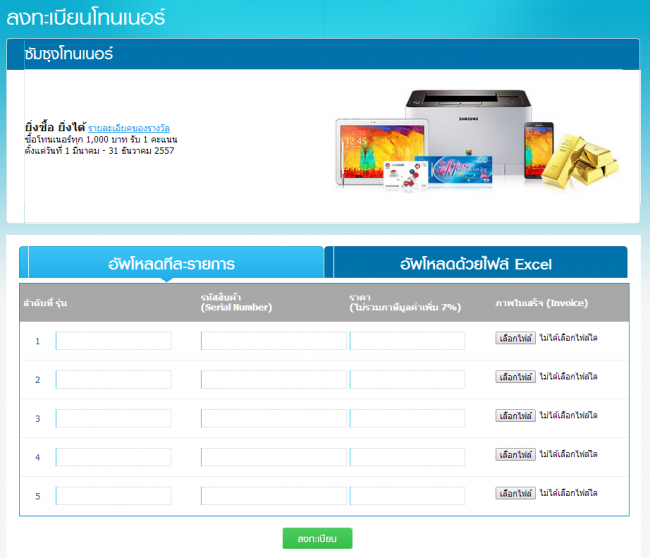Click the รหัสสินค้า (Serial Number) column header
The image size is (650, 558).
pos(236,302)
